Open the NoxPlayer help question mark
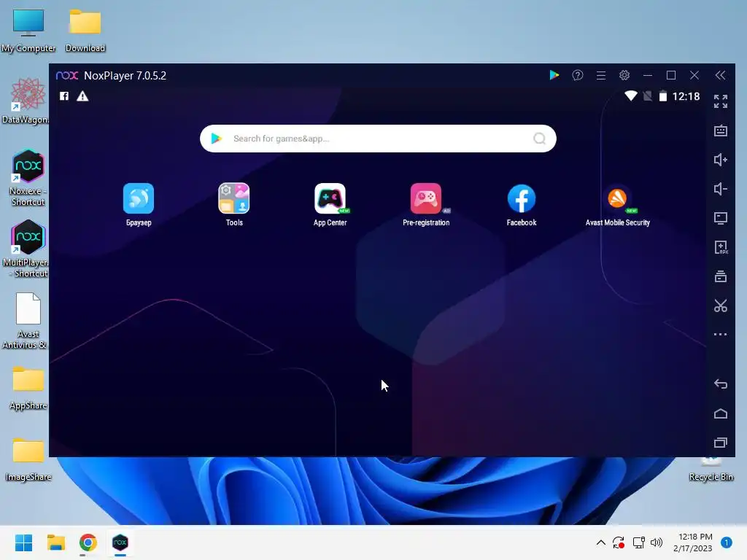Viewport: 747px width, 560px height. [578, 75]
